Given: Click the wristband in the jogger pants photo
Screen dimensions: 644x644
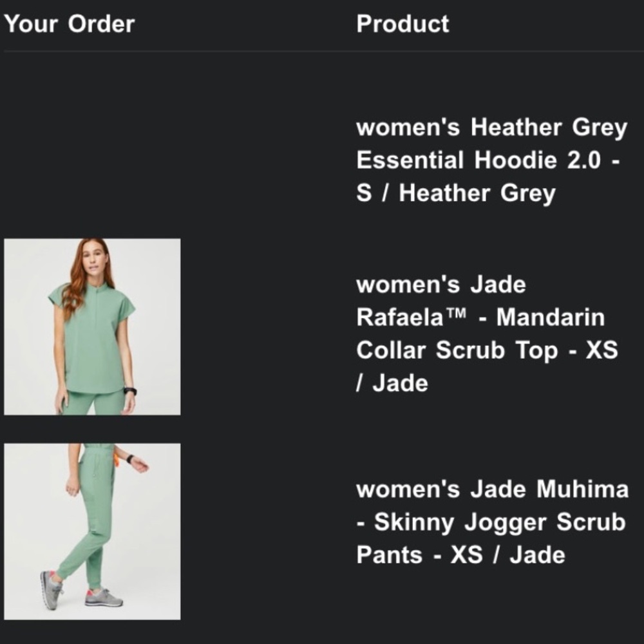Looking at the screenshot, I should coord(131,459).
